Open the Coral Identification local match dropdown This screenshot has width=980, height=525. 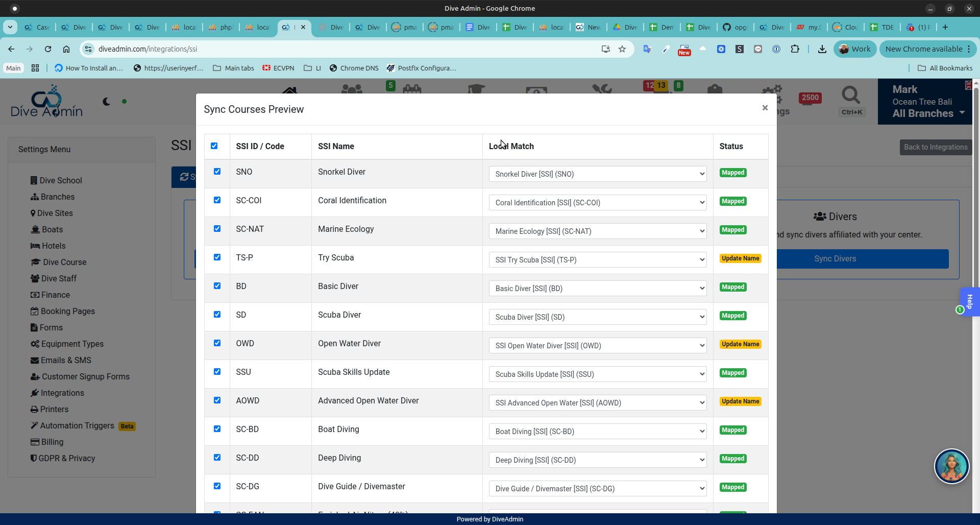598,203
